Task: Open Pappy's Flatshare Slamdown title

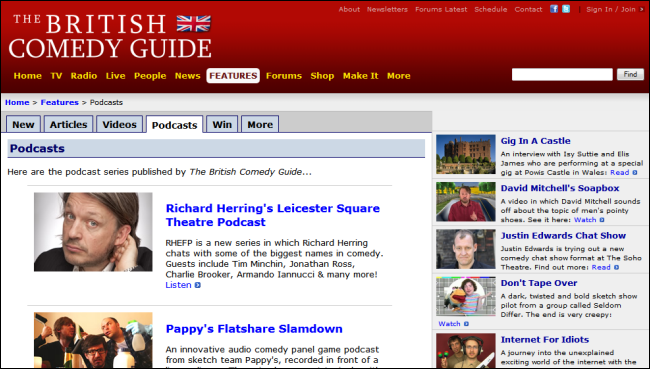Action: tap(254, 329)
